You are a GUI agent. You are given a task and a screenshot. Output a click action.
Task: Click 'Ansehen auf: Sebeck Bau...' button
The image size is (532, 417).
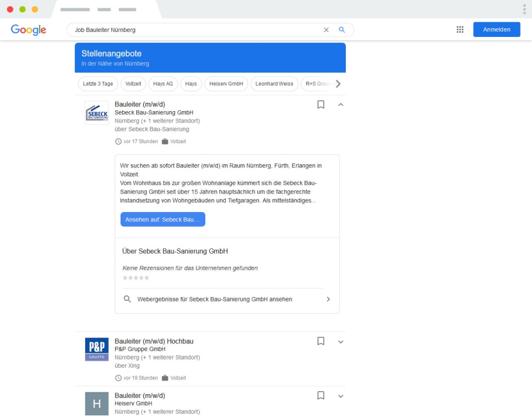point(163,220)
